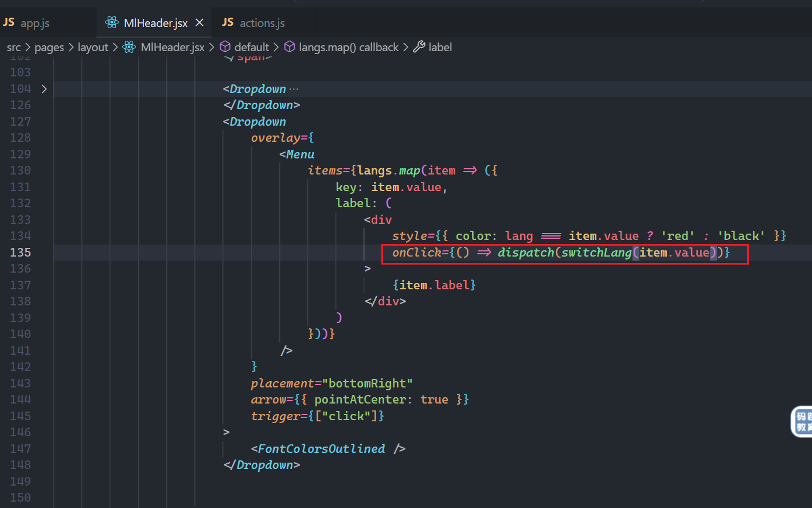Click 'placement' attribute on line 143
The height and width of the screenshot is (508, 812).
(x=283, y=383)
